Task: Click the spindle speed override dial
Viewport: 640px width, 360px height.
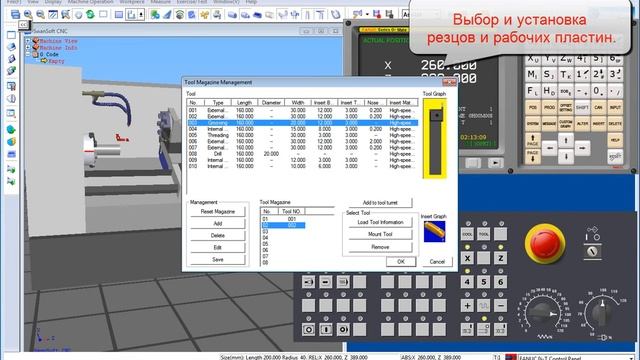Action: (601, 313)
